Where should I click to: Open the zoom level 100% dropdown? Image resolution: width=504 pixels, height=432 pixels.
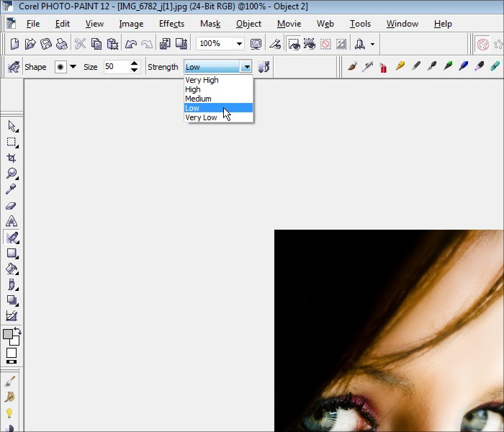pos(239,44)
